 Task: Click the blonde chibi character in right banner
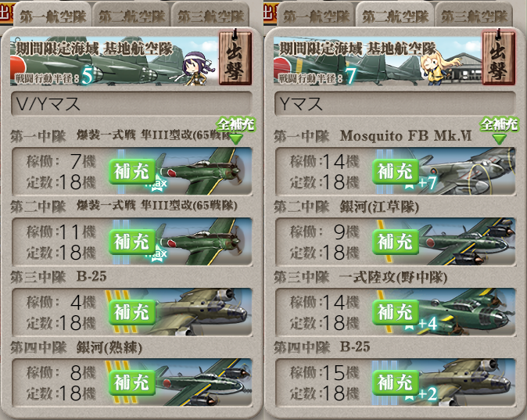pyautogui.click(x=439, y=68)
